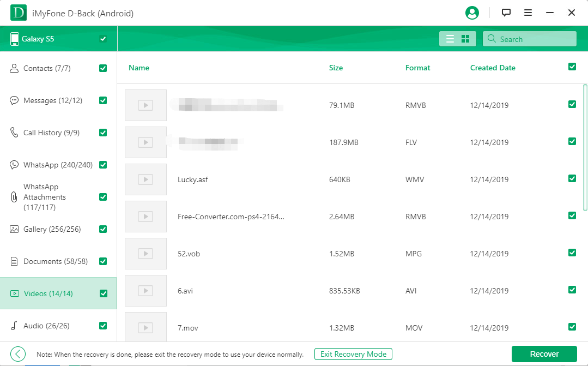
Task: Click the Documents page icon
Action: point(14,261)
